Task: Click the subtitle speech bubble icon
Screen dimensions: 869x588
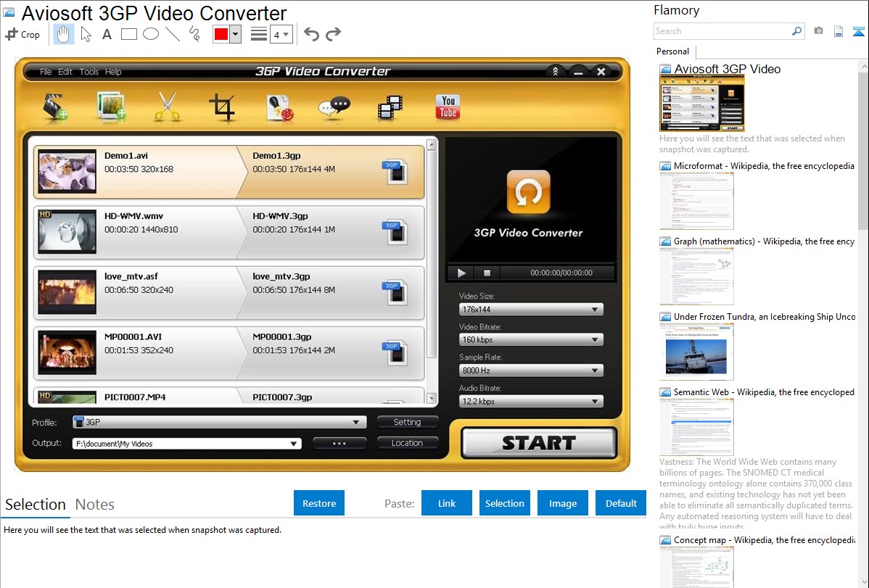Action: click(334, 107)
